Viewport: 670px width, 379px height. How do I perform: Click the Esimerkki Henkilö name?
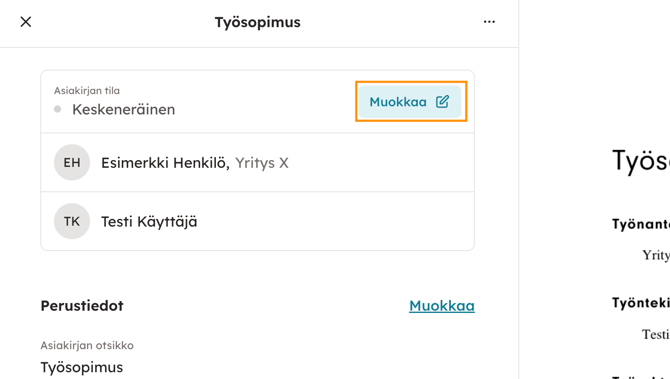pyautogui.click(x=165, y=163)
